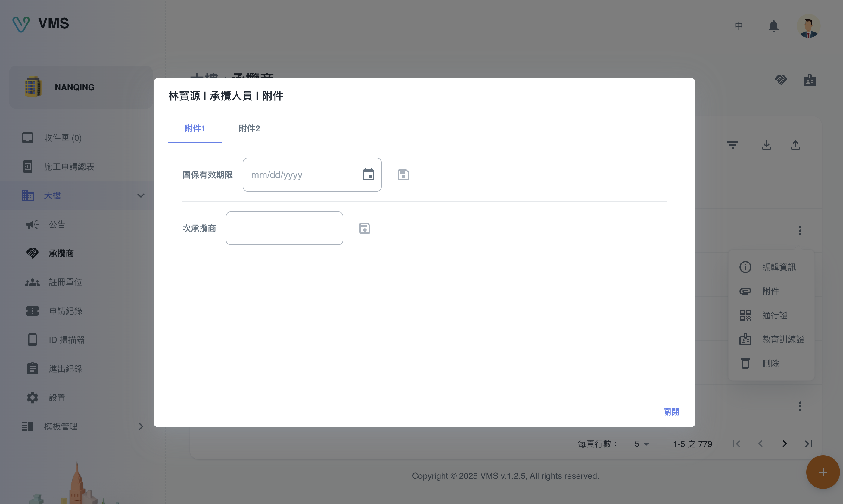
Task: Save the 團保有效期限 date field
Action: (403, 175)
